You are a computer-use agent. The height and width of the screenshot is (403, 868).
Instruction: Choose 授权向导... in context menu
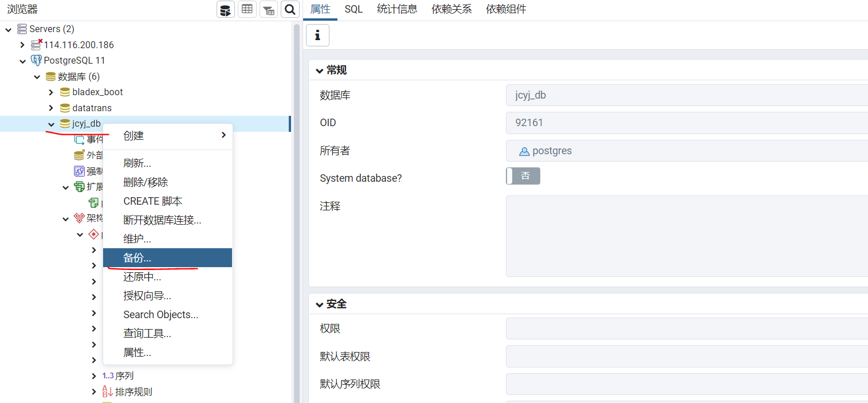[168, 296]
